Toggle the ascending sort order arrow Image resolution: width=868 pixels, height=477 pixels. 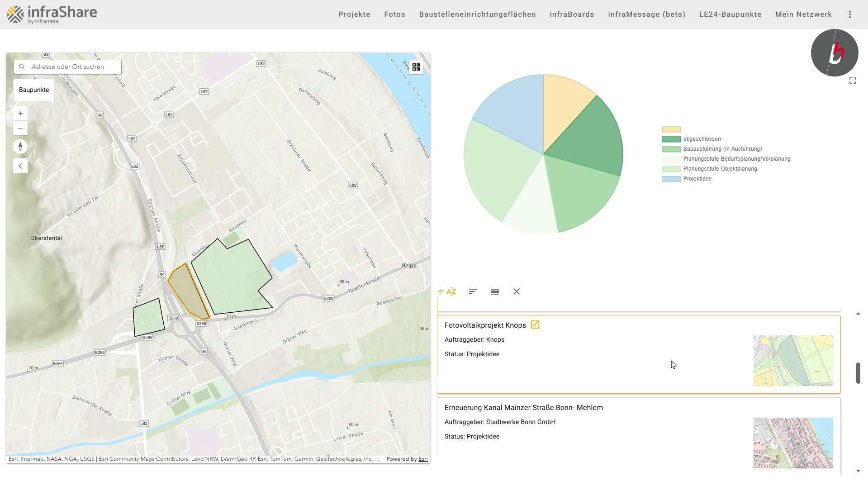pos(441,291)
